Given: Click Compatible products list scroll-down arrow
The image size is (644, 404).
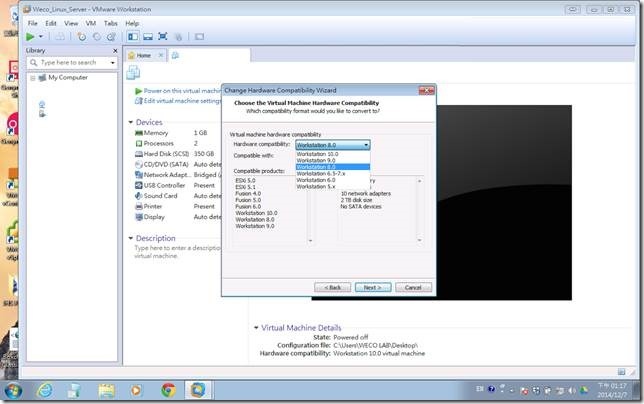Looking at the screenshot, I should point(310,240).
